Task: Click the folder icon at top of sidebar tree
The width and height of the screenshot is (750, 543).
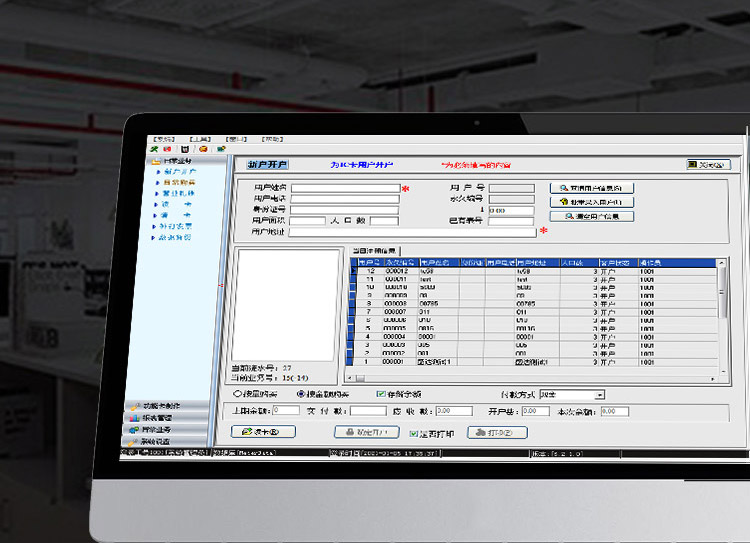Action: click(154, 161)
